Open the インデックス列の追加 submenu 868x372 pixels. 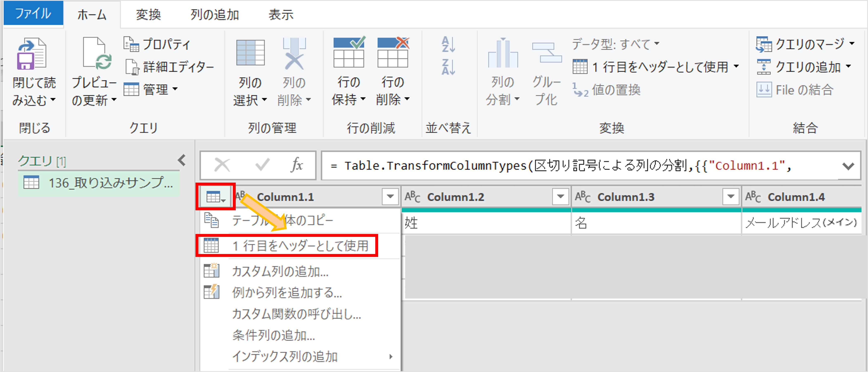click(300, 357)
